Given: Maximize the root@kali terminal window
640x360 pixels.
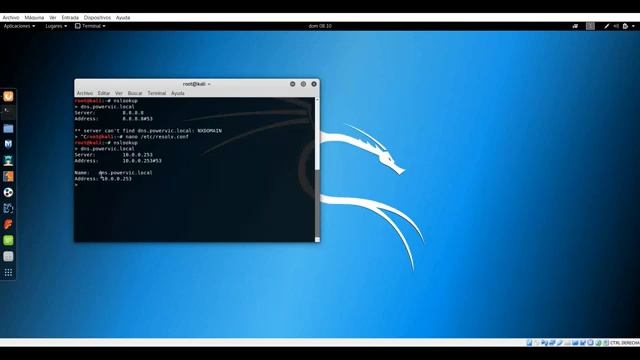Looking at the screenshot, I should 303,84.
